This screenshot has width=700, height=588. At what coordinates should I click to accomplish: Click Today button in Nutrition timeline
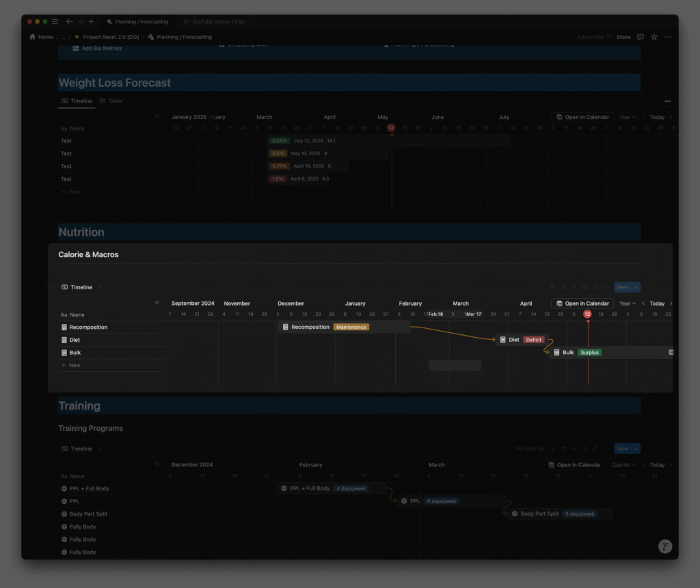(x=656, y=304)
